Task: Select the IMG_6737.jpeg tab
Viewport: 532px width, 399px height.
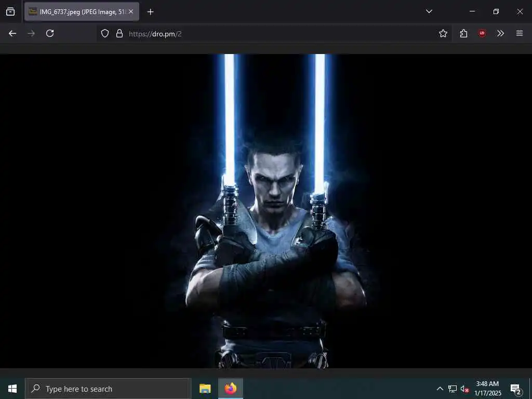Action: [x=82, y=11]
